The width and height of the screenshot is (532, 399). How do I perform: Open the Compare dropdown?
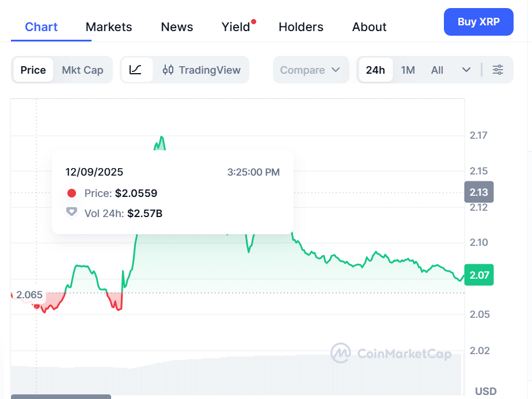[x=310, y=70]
